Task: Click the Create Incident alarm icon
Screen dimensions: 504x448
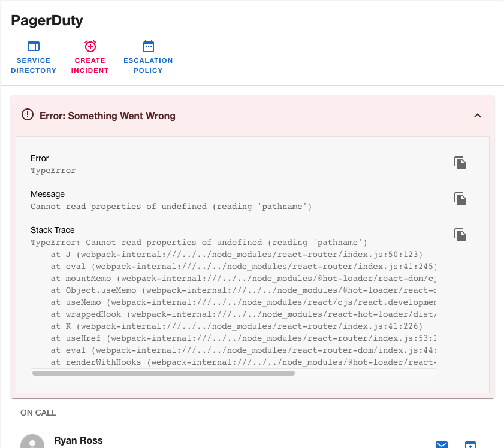Action: pyautogui.click(x=90, y=46)
